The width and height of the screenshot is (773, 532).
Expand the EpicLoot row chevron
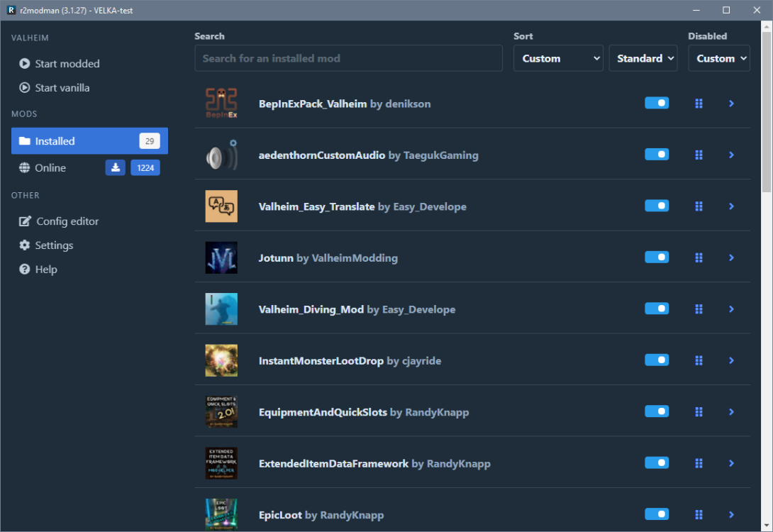[732, 515]
